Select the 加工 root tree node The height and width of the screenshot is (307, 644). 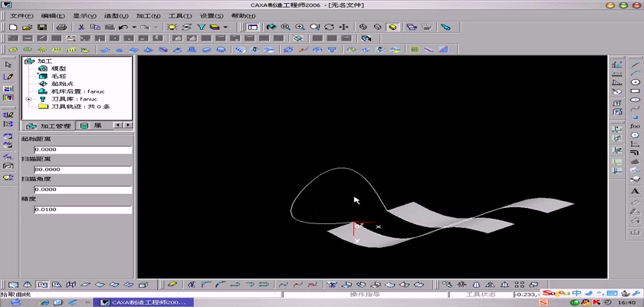[44, 61]
